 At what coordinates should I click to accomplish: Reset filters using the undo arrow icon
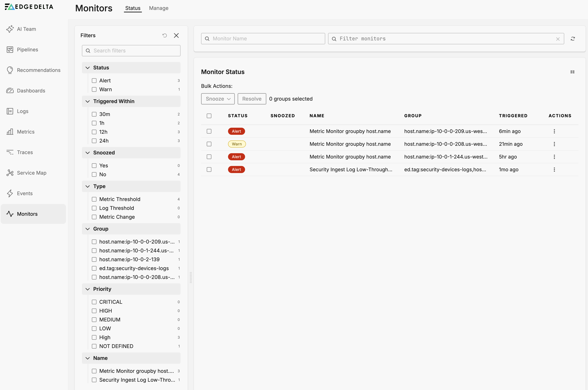click(x=165, y=35)
